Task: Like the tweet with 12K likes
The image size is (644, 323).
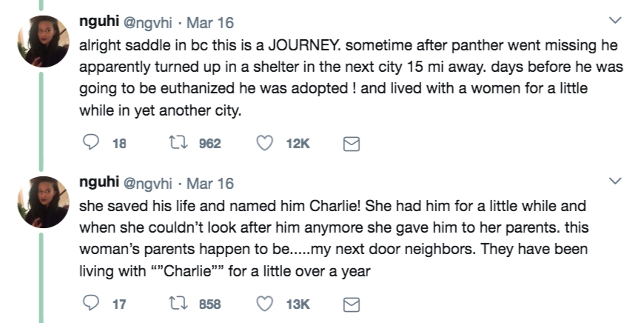Action: (264, 144)
